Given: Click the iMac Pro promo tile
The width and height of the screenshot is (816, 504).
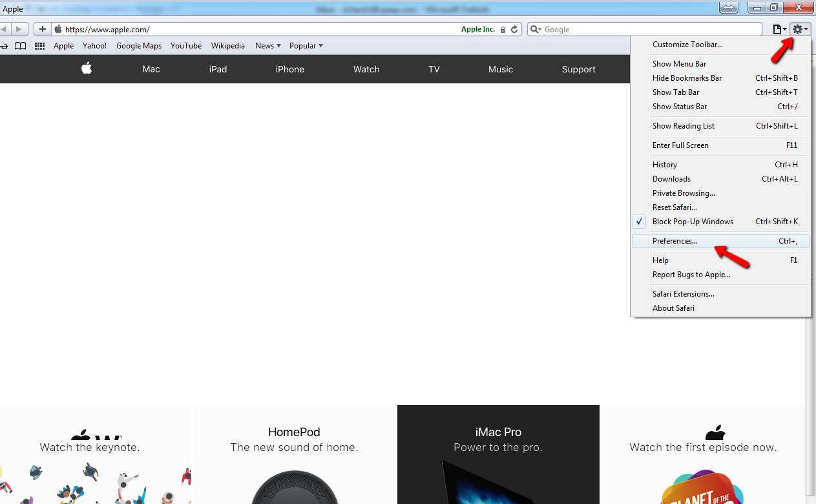Looking at the screenshot, I should point(498,454).
